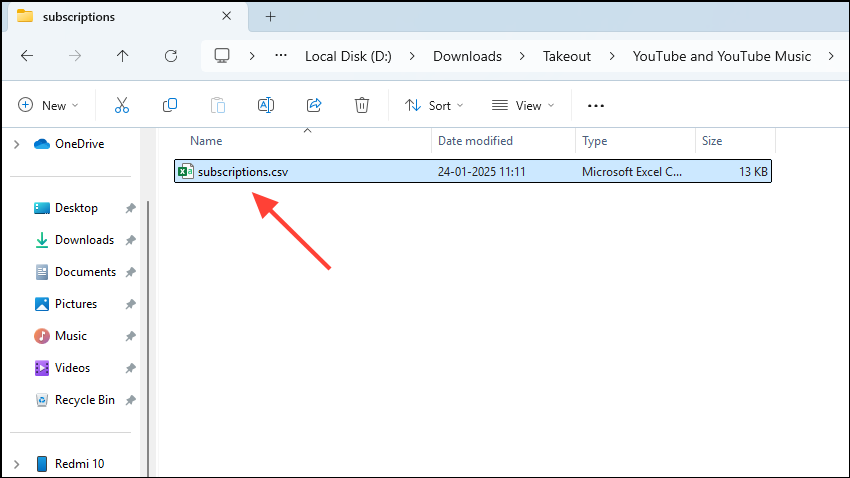Close the subscriptions tab
The width and height of the screenshot is (850, 478).
tap(227, 16)
